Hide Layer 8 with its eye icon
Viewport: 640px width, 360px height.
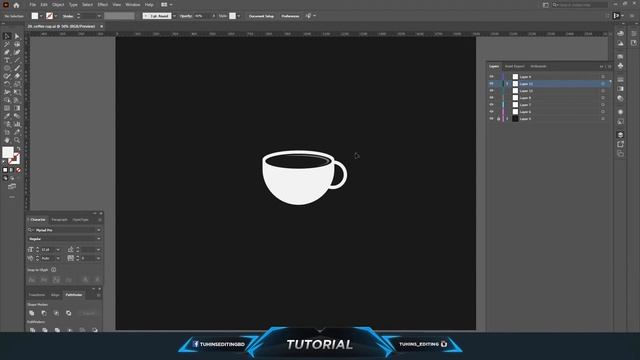click(x=491, y=97)
